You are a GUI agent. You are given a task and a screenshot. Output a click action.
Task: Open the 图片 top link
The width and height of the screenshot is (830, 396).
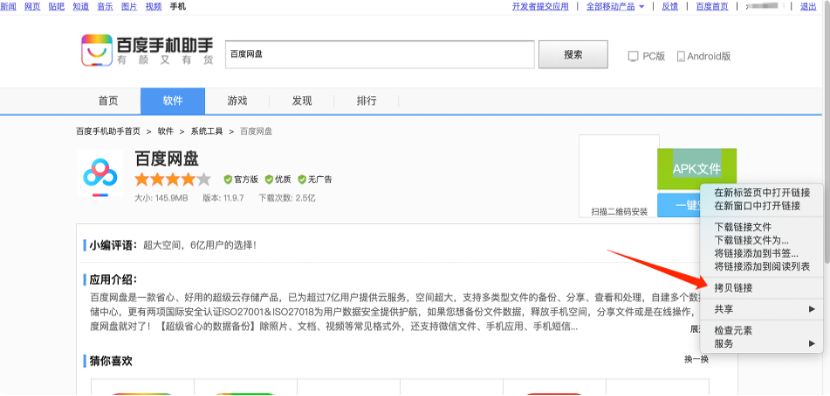click(x=129, y=6)
